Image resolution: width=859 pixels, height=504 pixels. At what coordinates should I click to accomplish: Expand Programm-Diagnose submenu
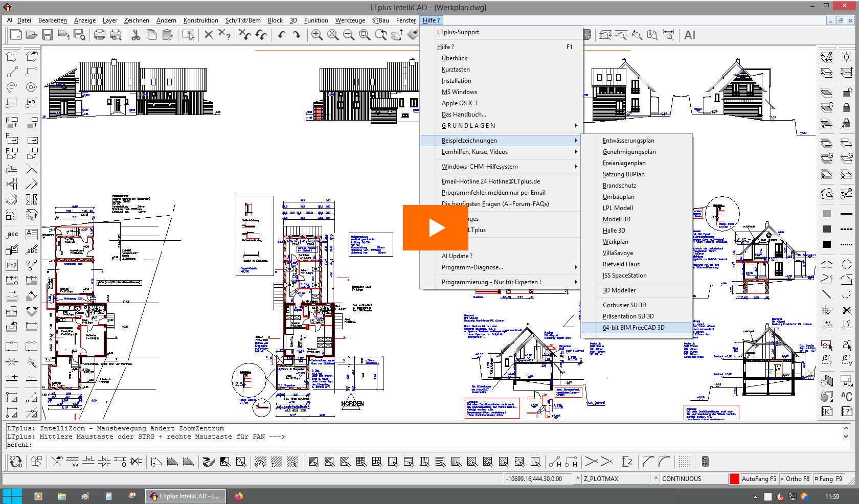coord(501,267)
